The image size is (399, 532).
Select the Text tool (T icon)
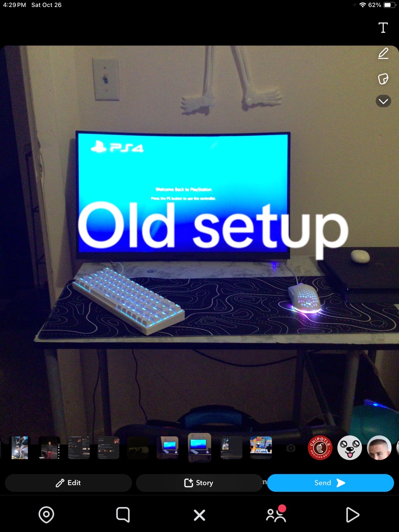tap(383, 28)
